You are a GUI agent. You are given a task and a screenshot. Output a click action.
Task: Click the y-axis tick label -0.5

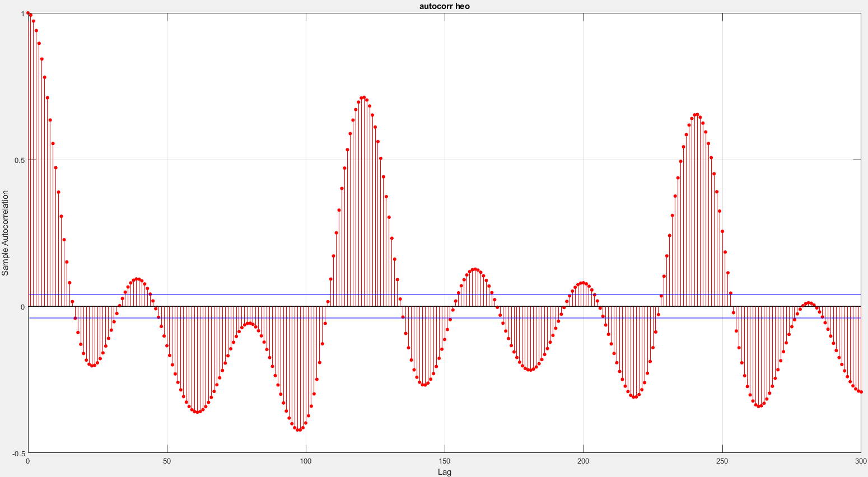(18, 453)
